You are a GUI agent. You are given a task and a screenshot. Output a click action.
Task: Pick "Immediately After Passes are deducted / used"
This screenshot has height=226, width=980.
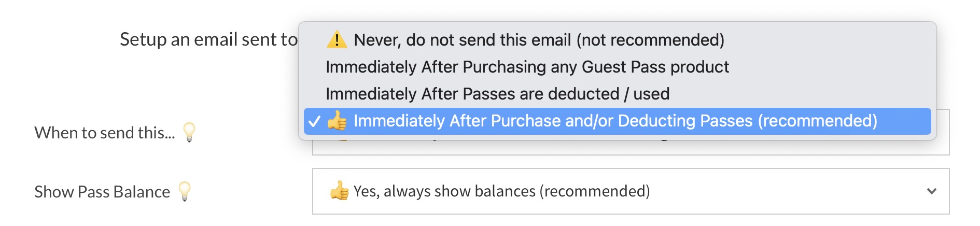click(498, 94)
